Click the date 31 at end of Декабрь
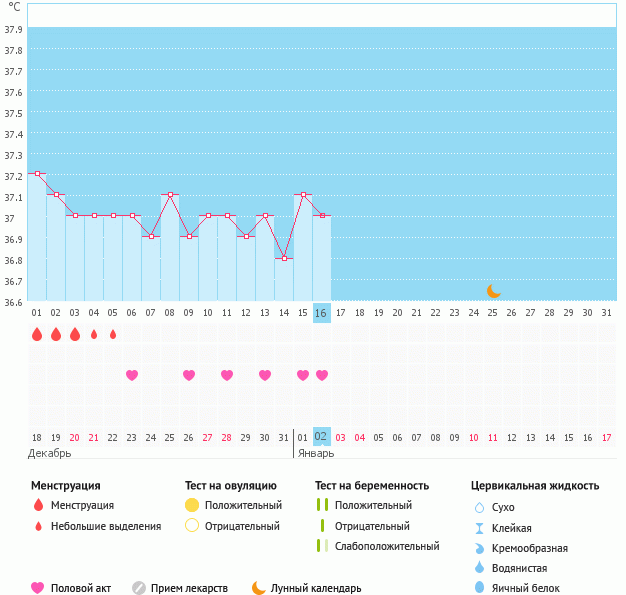 click(x=283, y=437)
